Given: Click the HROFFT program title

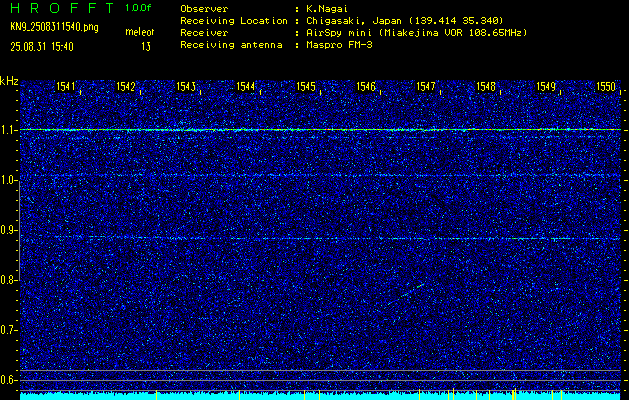Looking at the screenshot, I should [63, 8].
